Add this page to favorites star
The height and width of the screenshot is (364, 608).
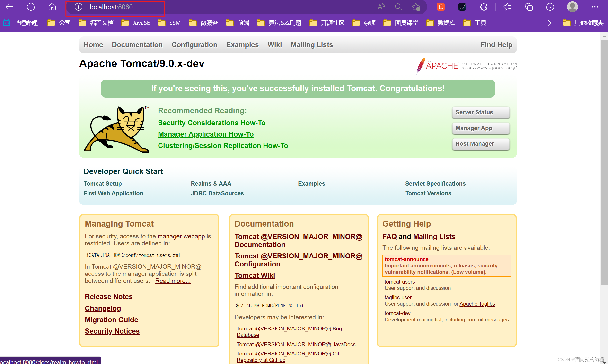(x=416, y=7)
